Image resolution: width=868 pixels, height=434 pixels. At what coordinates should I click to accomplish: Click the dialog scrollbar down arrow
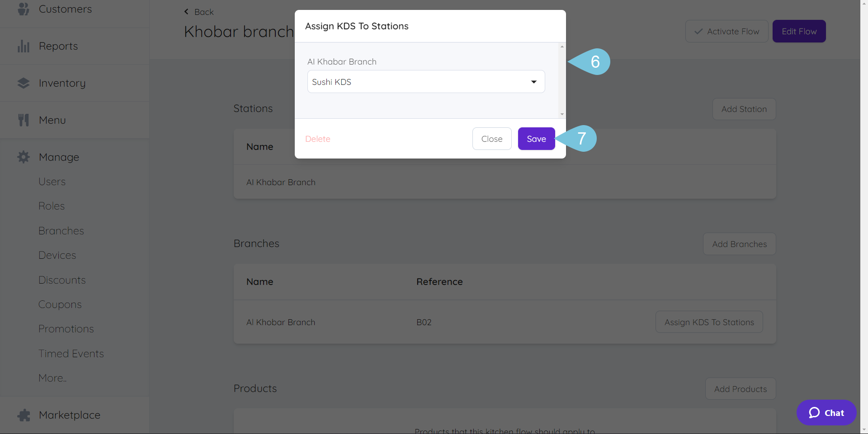(562, 114)
